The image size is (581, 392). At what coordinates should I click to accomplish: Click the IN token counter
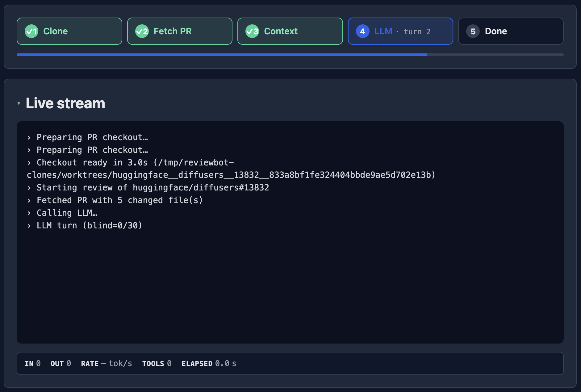33,364
